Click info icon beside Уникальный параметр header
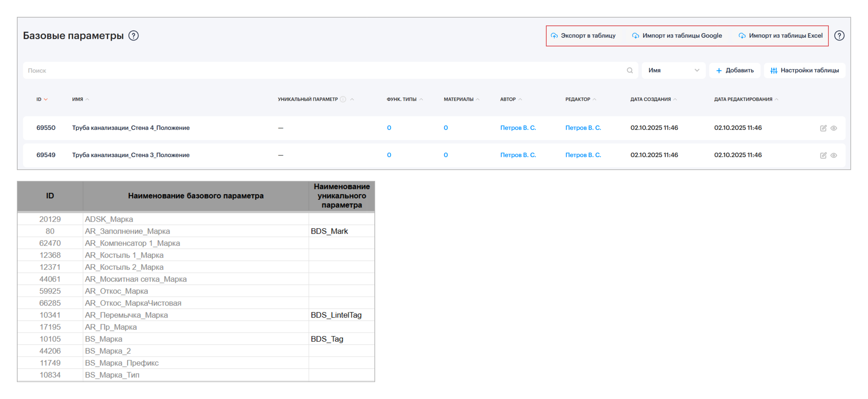Viewport: 868px width, 399px height. click(343, 99)
